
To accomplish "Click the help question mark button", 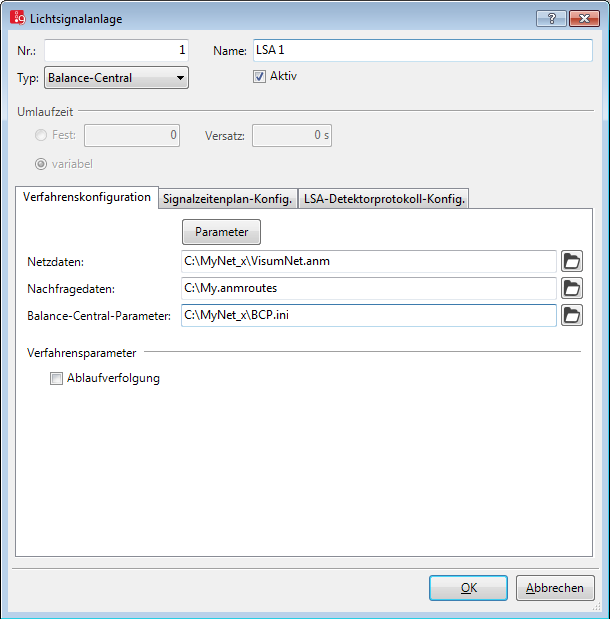I will point(550,19).
